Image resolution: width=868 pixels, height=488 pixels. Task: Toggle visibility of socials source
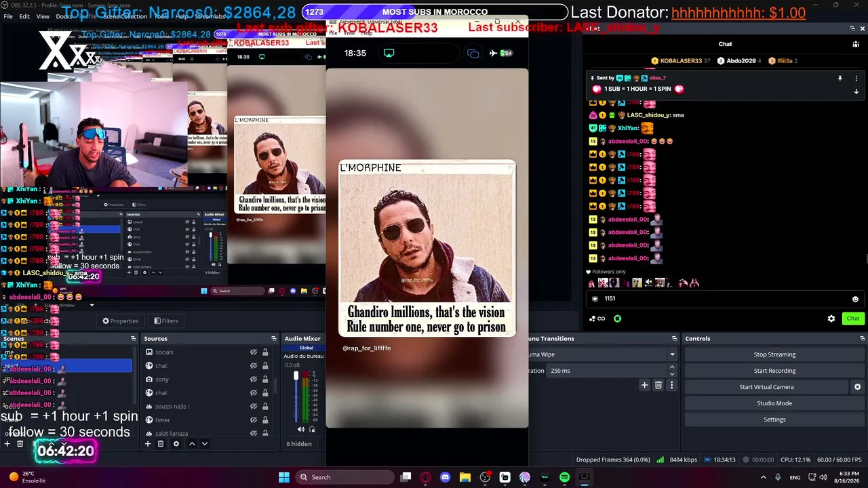click(254, 352)
